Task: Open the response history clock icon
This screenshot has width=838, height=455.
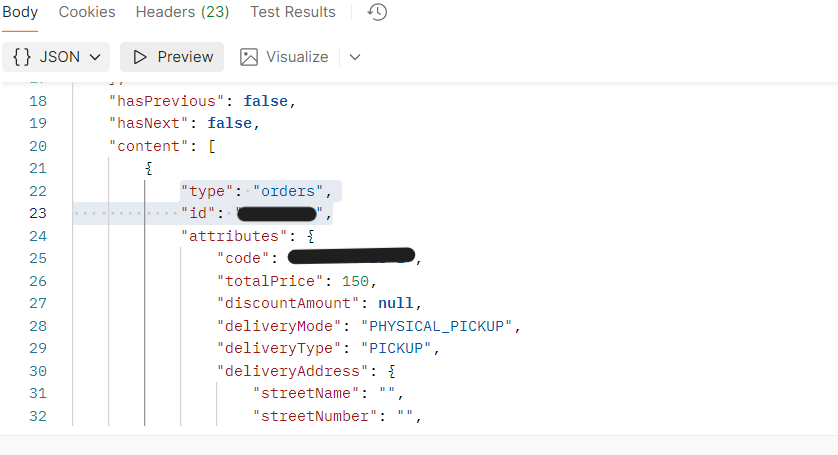Action: pos(377,13)
